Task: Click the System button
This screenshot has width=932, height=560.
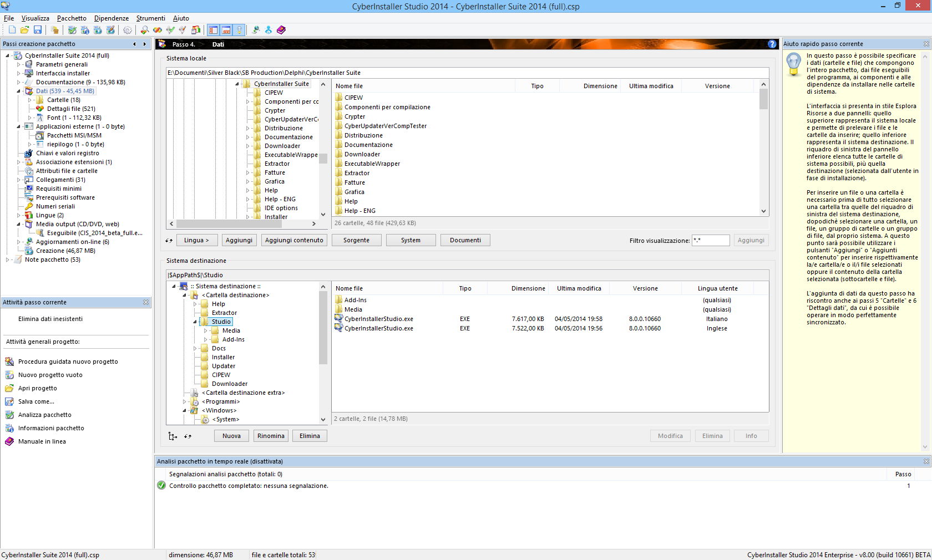Action: point(411,240)
